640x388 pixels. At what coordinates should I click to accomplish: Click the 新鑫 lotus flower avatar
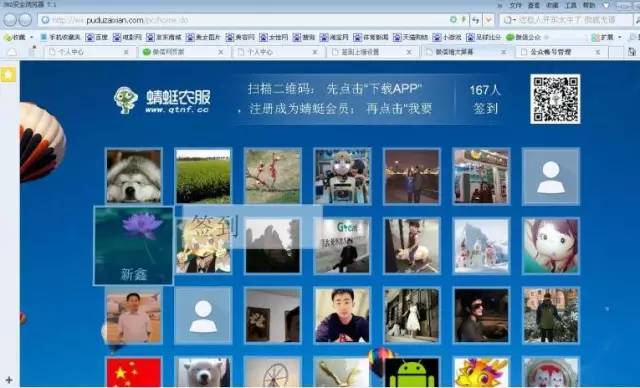coord(133,246)
